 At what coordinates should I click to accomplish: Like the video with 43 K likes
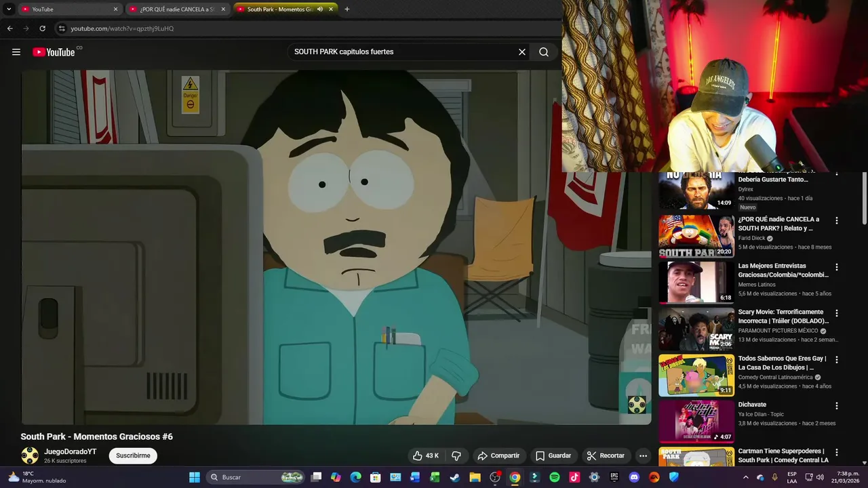(x=426, y=455)
